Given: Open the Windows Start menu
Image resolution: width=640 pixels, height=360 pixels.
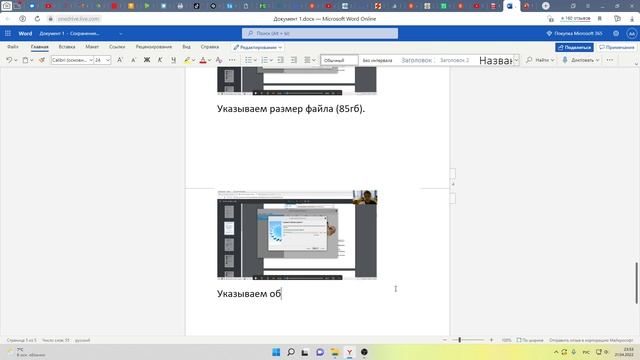Looking at the screenshot, I should [x=276, y=352].
